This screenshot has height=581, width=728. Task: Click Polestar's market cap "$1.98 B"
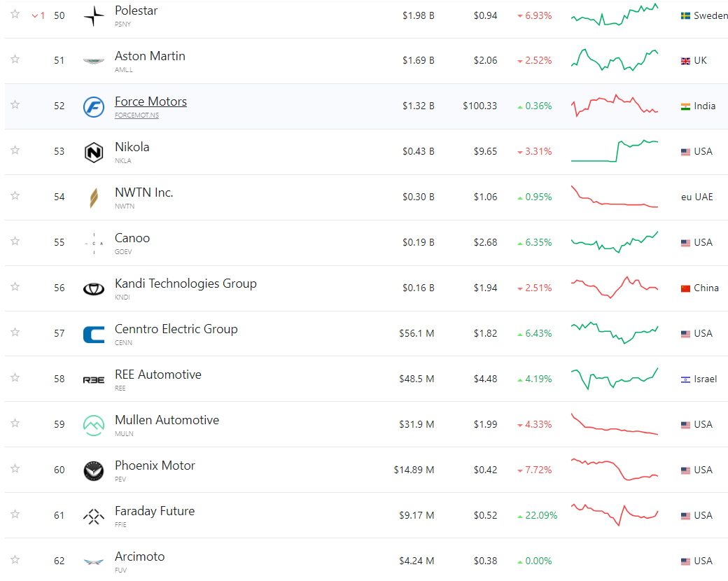[419, 16]
